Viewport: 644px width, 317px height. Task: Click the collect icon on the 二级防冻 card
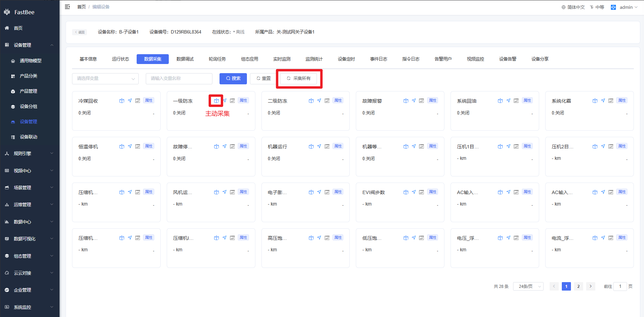pos(311,101)
